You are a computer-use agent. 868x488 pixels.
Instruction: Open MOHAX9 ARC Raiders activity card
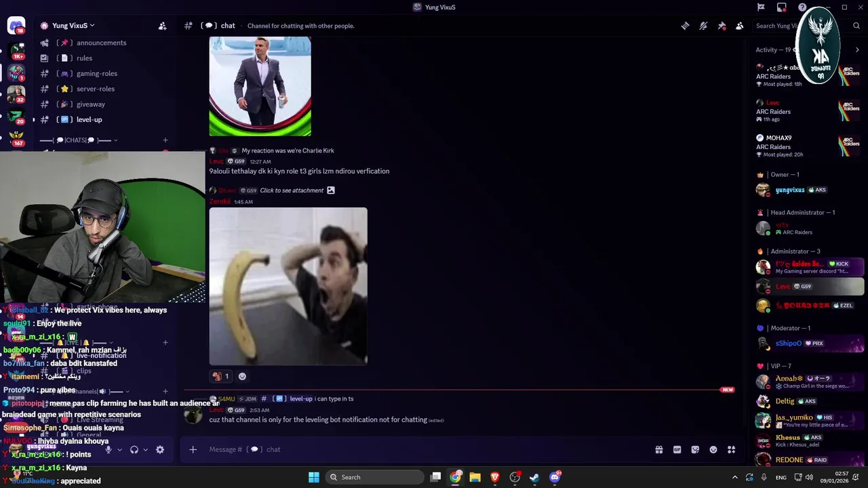[x=808, y=146]
